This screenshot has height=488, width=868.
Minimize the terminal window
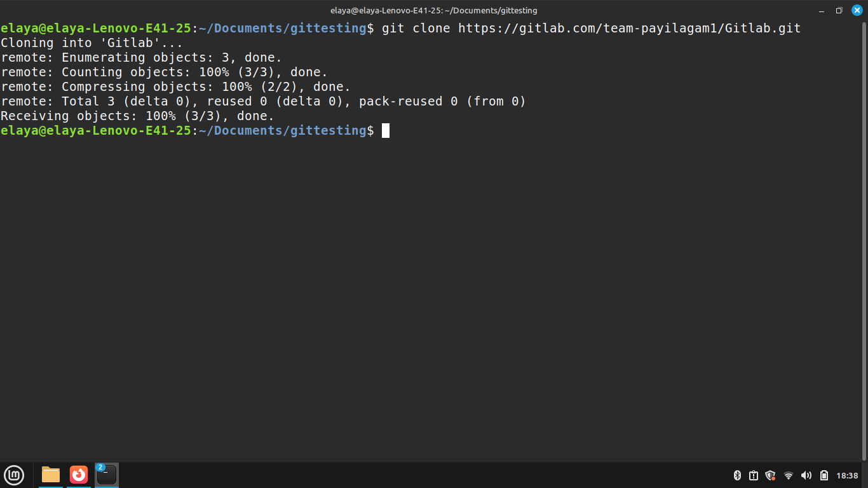[x=820, y=10]
